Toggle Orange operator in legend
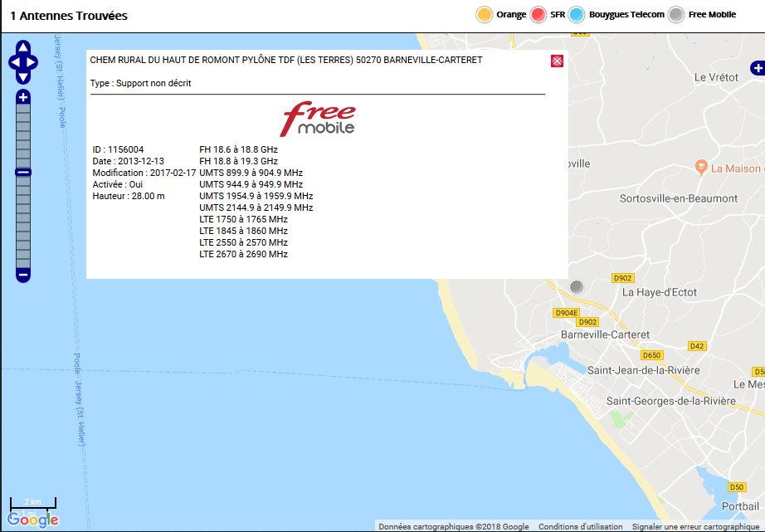765x532 pixels. tap(484, 15)
